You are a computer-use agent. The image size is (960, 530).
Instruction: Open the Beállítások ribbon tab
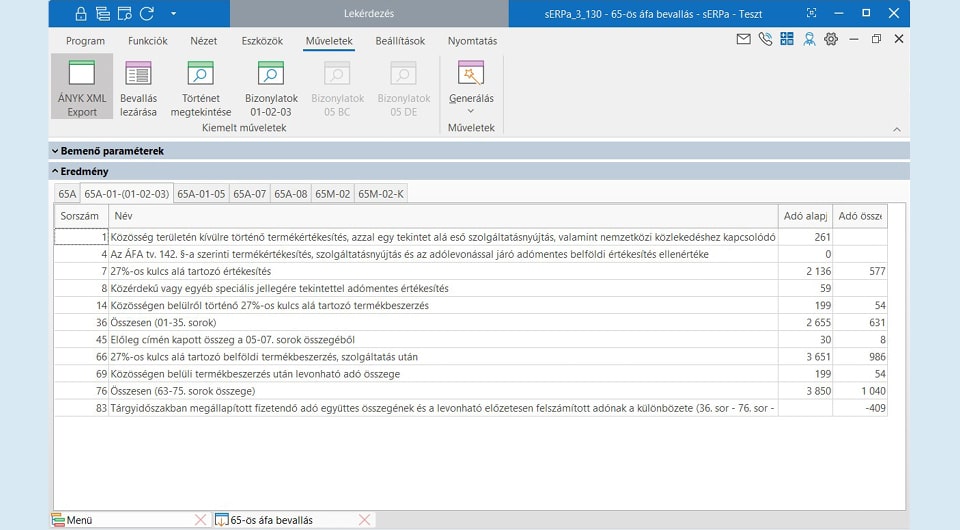(x=400, y=41)
